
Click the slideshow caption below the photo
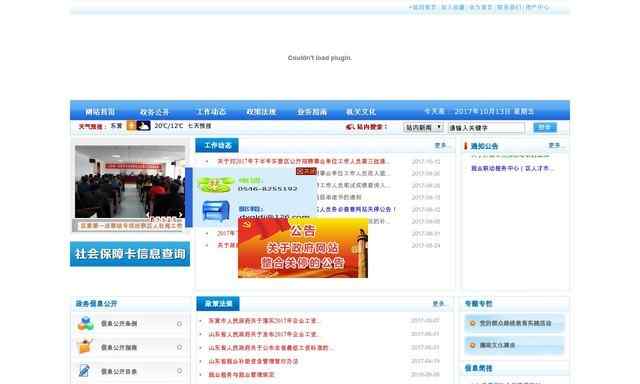(x=130, y=226)
